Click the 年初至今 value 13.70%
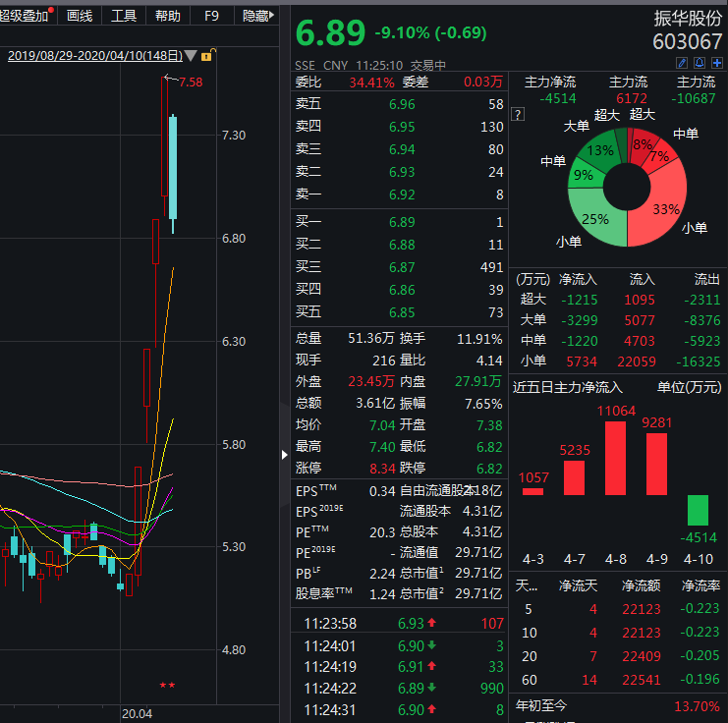This screenshot has width=728, height=723. click(697, 706)
